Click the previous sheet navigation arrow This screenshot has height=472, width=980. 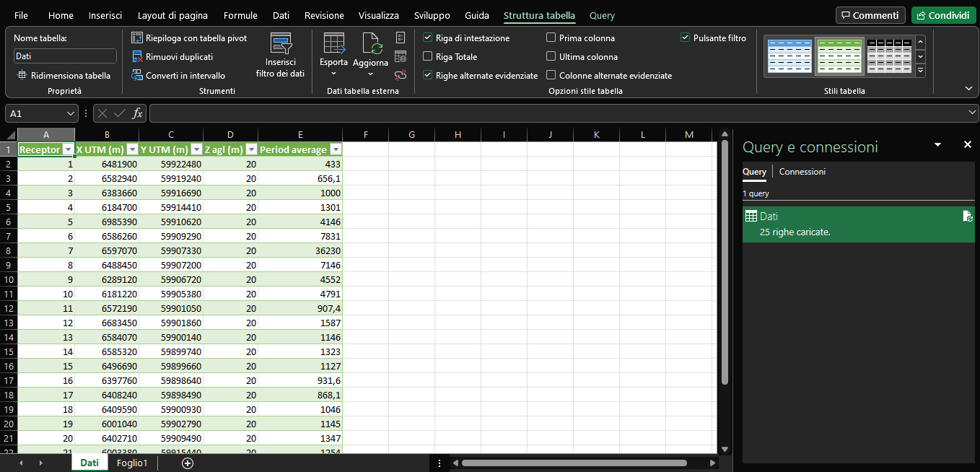click(x=21, y=463)
